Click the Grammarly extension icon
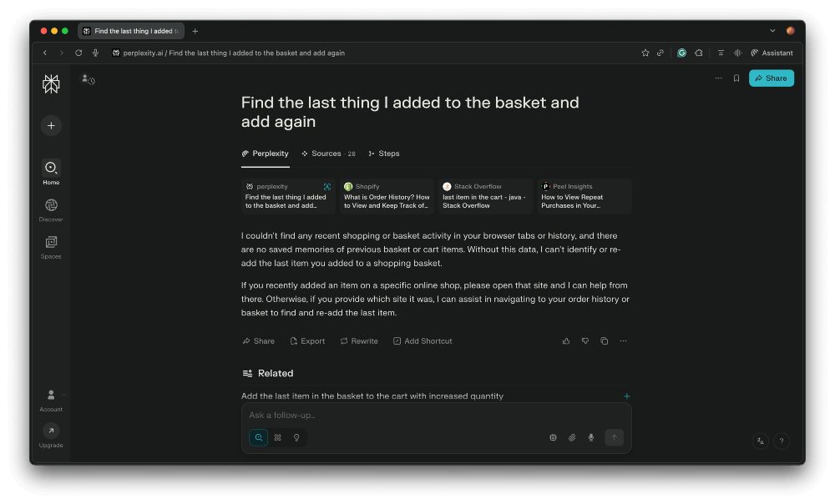Image resolution: width=835 pixels, height=504 pixels. (x=681, y=53)
